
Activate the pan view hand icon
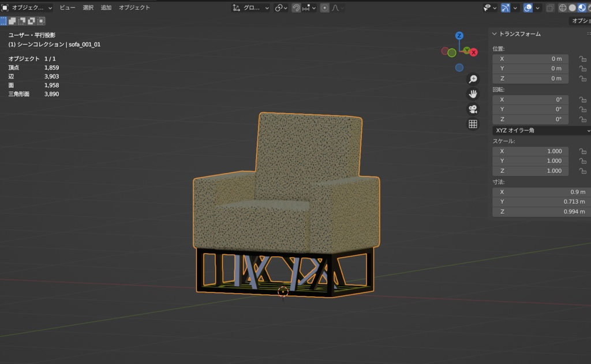473,94
